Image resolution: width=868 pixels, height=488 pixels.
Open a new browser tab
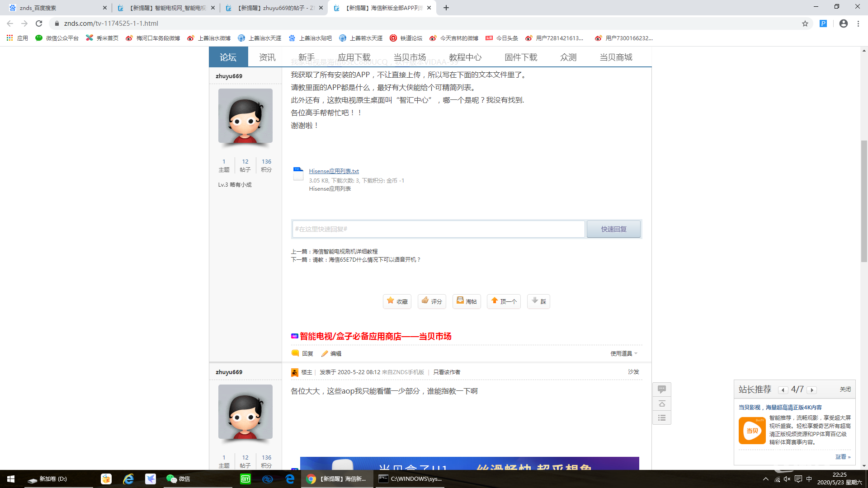[x=446, y=8]
